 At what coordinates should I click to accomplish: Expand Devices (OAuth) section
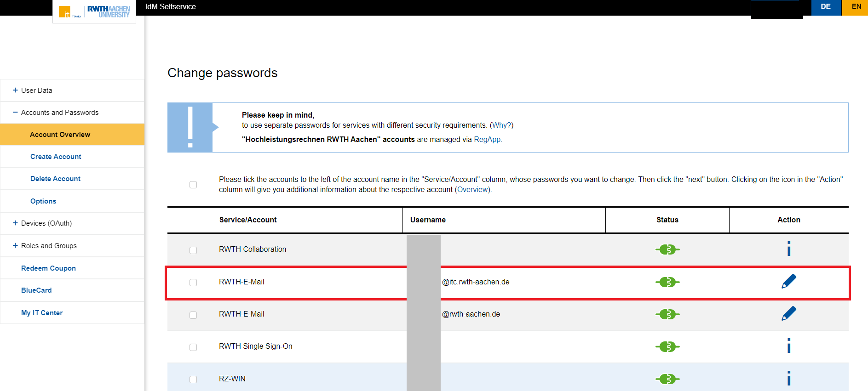point(72,223)
